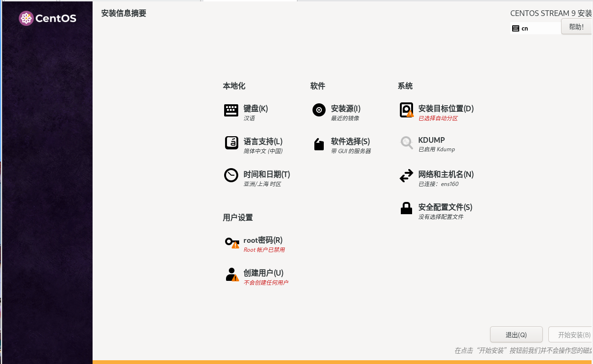Viewport: 593px width, 364px height.
Task: Click the red text Root 帐户已禁用
Action: (x=264, y=250)
